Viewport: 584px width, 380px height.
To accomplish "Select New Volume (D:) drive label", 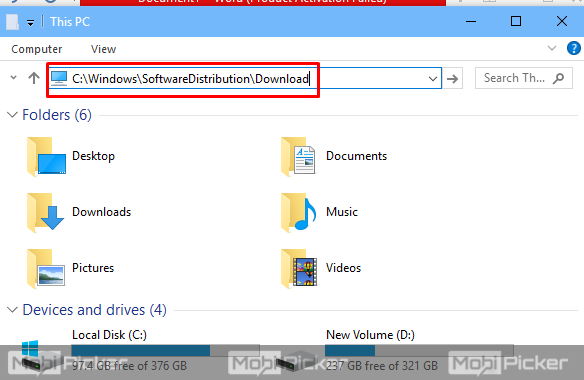I will click(370, 335).
